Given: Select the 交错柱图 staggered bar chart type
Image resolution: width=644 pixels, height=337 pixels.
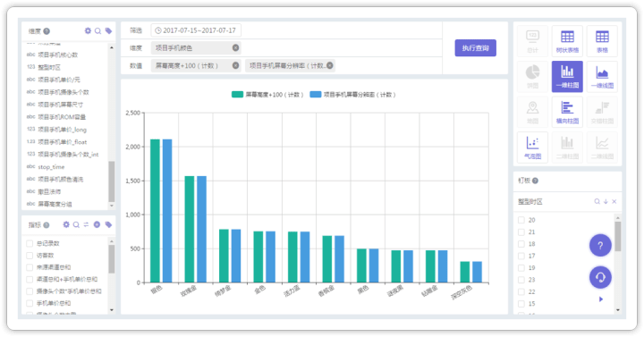Looking at the screenshot, I should click(x=602, y=112).
